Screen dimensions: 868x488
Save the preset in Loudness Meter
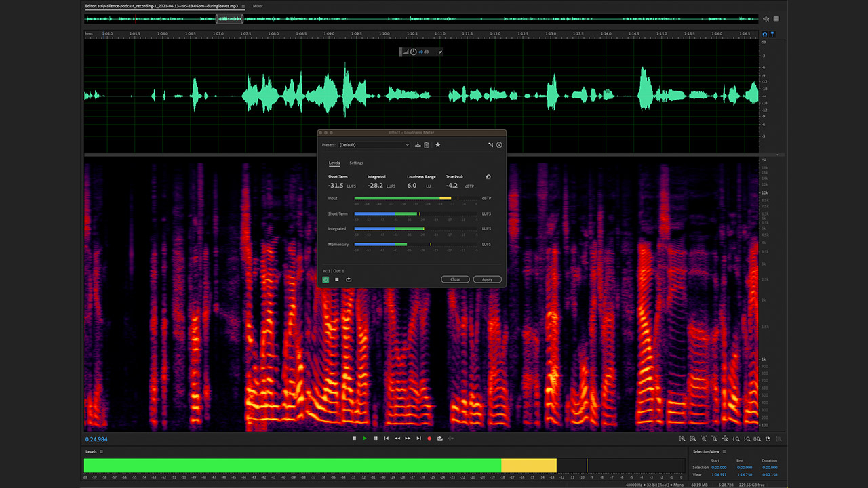418,145
